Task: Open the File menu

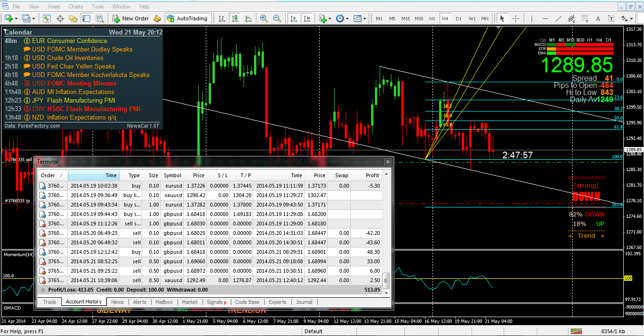Action: coord(16,7)
